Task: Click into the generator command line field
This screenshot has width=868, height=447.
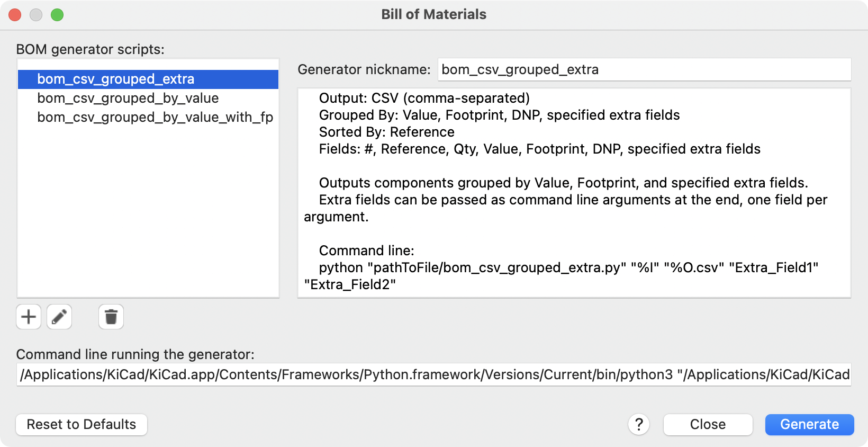Action: [x=434, y=374]
